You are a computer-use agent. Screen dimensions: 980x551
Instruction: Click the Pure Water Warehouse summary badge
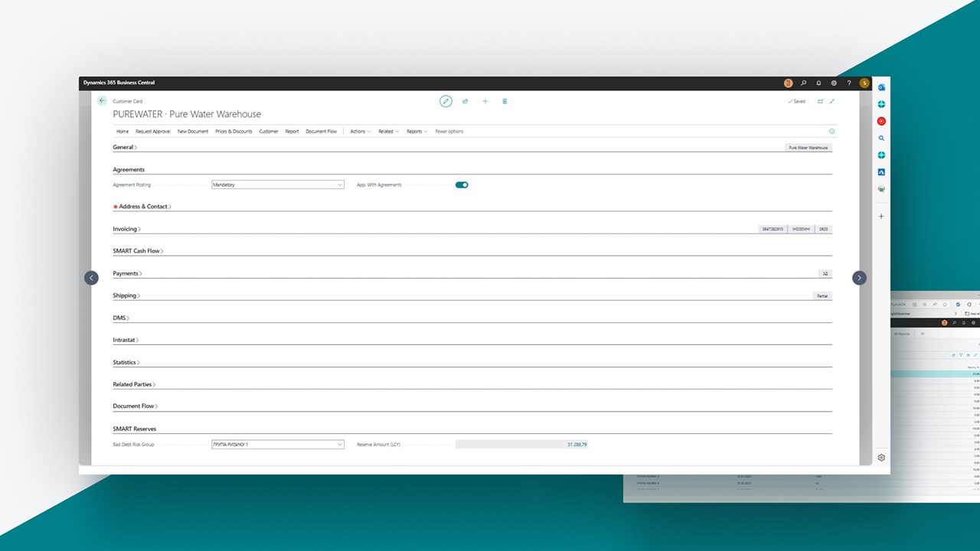(808, 148)
